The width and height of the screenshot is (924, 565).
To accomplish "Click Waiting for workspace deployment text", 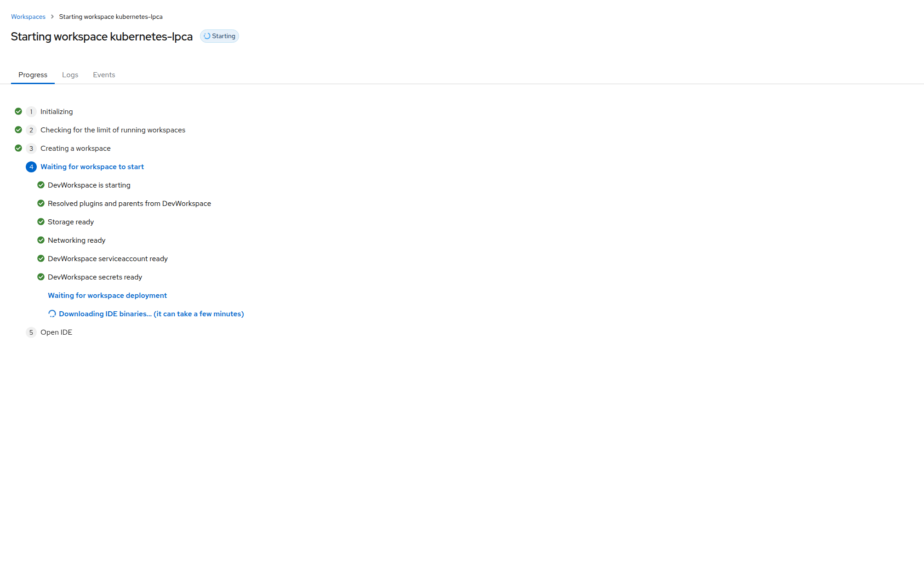I will tap(107, 295).
